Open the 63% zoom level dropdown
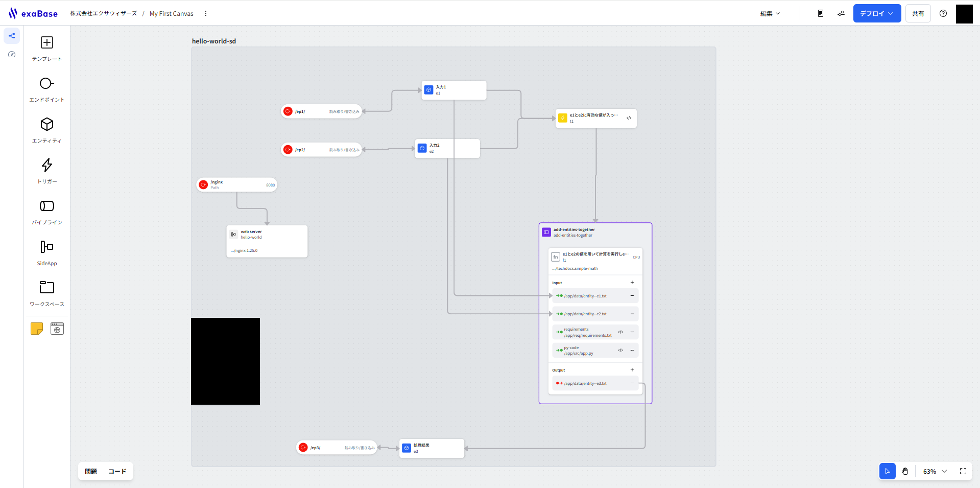The width and height of the screenshot is (980, 488). click(935, 471)
